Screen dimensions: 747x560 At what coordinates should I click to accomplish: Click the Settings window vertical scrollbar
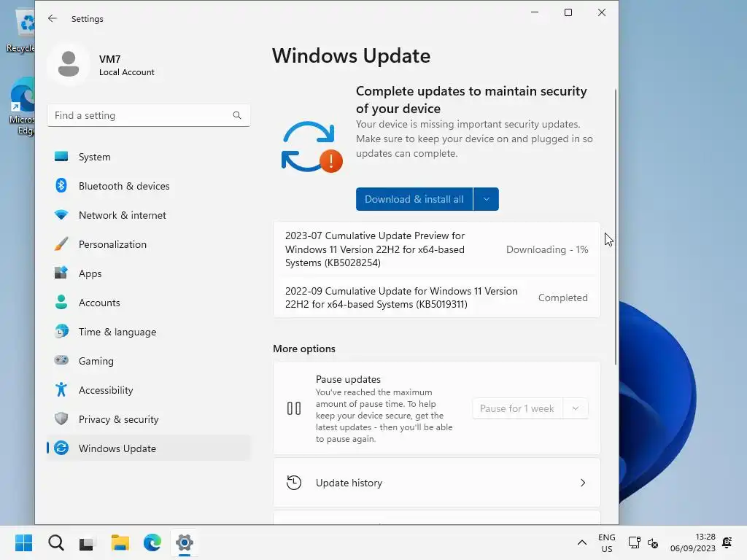[x=616, y=227]
